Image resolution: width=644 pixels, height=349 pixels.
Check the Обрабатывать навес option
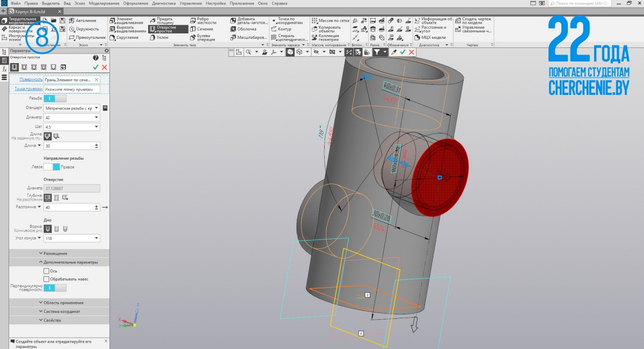point(46,279)
